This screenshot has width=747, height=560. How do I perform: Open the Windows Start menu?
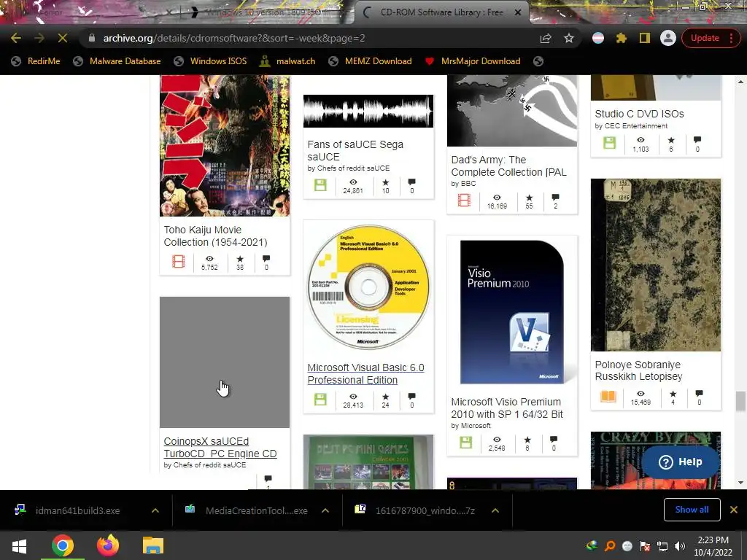click(19, 545)
